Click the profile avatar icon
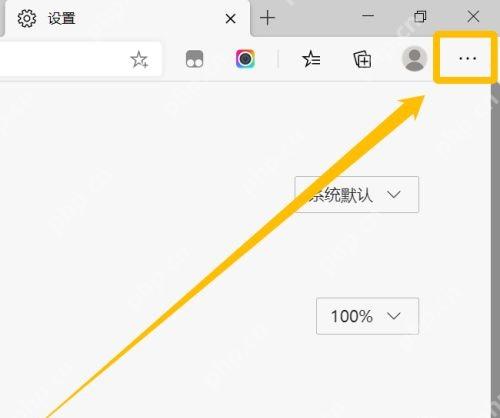Image resolution: width=500 pixels, height=418 pixels. [414, 59]
